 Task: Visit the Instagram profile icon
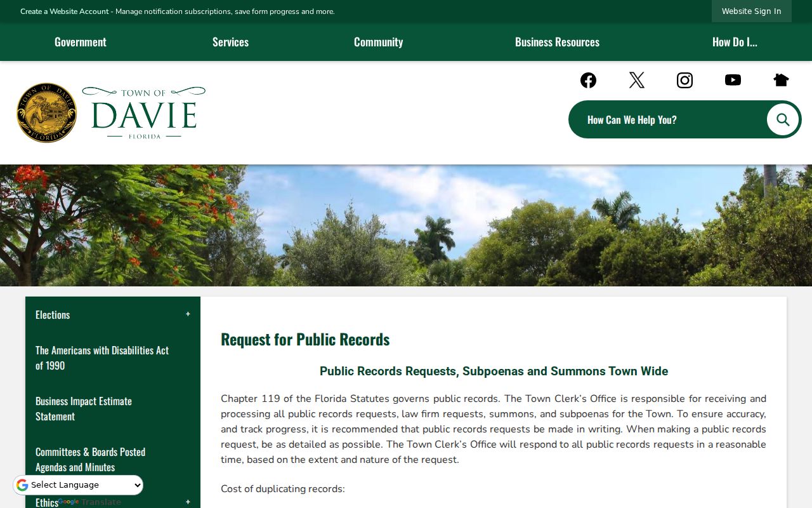click(x=684, y=80)
